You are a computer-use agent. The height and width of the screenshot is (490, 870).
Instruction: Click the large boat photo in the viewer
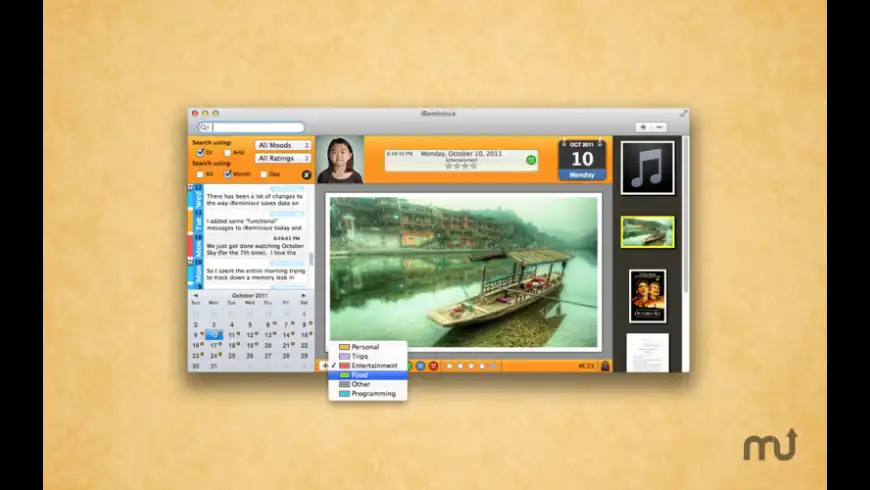tap(464, 272)
